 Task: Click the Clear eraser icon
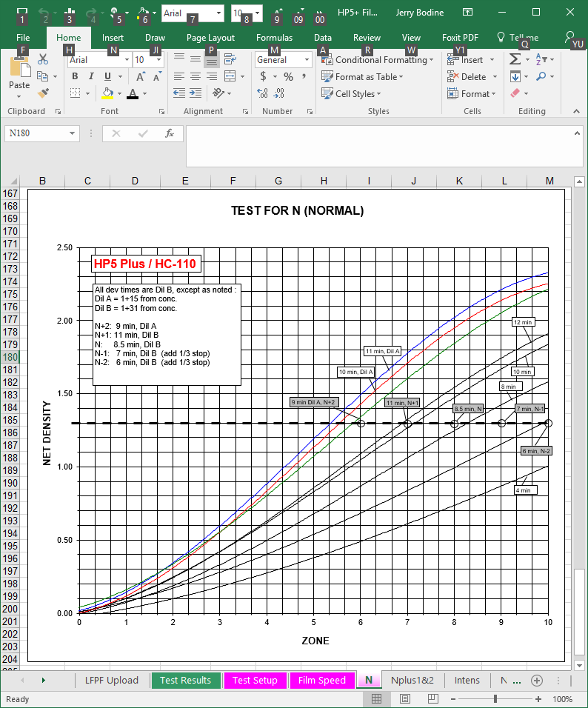[x=516, y=94]
